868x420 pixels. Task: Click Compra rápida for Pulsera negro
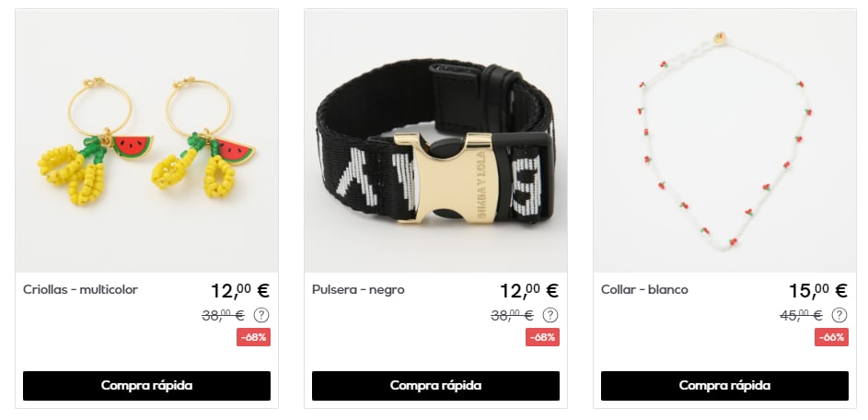(435, 386)
